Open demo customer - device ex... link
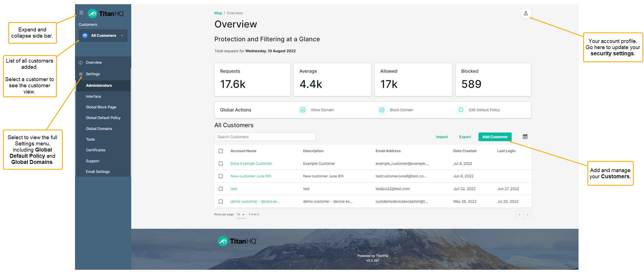 [255, 202]
